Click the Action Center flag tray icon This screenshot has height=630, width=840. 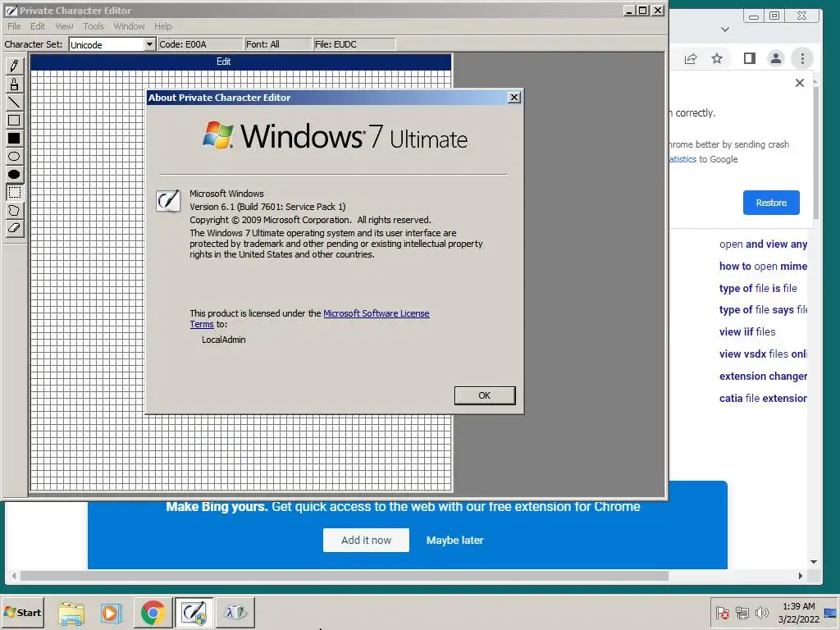(x=722, y=612)
